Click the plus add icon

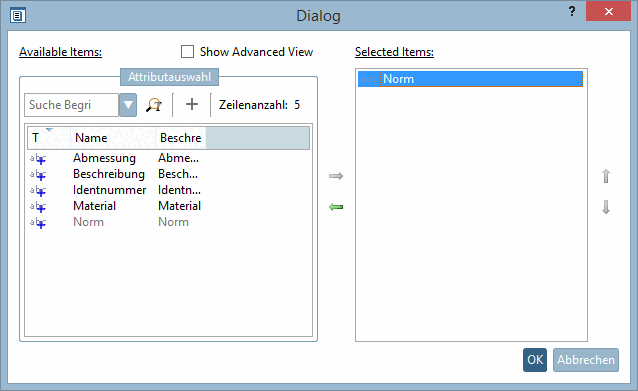point(192,105)
